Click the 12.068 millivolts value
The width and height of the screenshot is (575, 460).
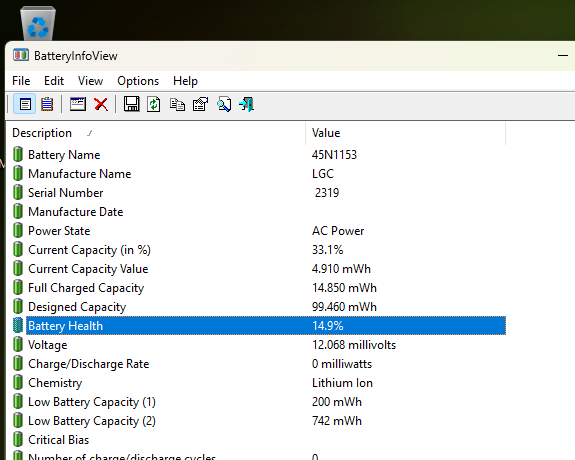[354, 345]
